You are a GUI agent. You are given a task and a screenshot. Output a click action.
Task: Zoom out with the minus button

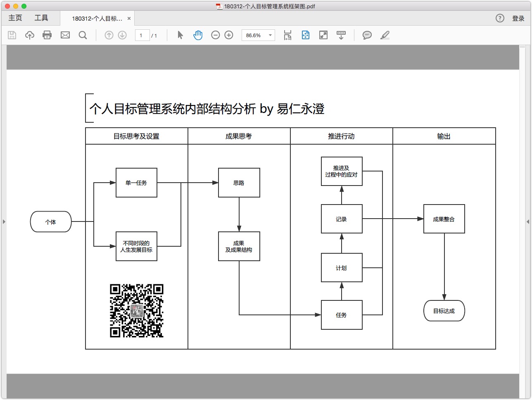[215, 35]
